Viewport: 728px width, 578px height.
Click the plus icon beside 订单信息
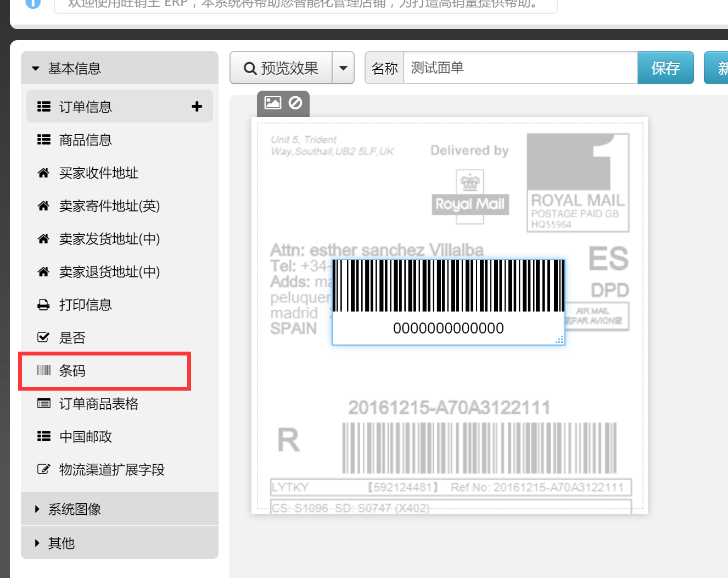click(197, 107)
